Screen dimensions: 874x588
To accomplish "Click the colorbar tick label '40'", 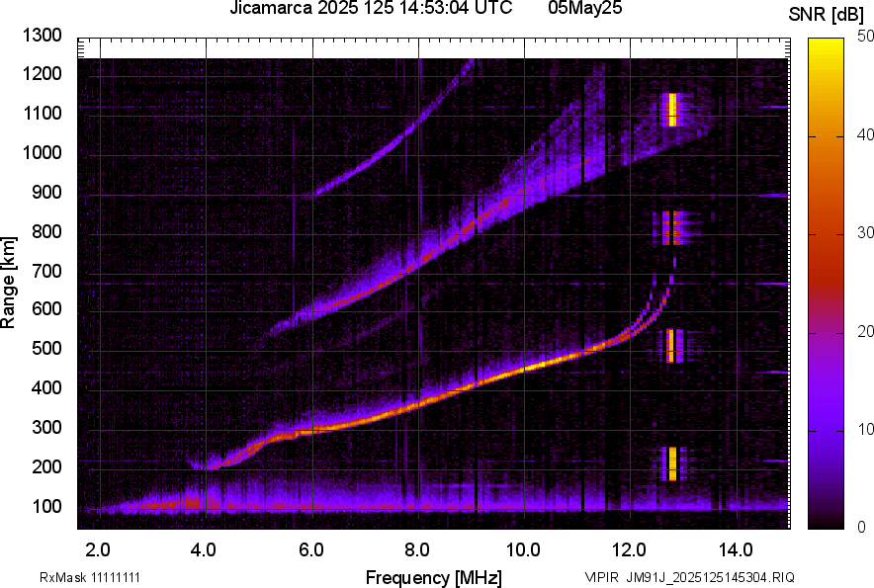I will [x=866, y=134].
